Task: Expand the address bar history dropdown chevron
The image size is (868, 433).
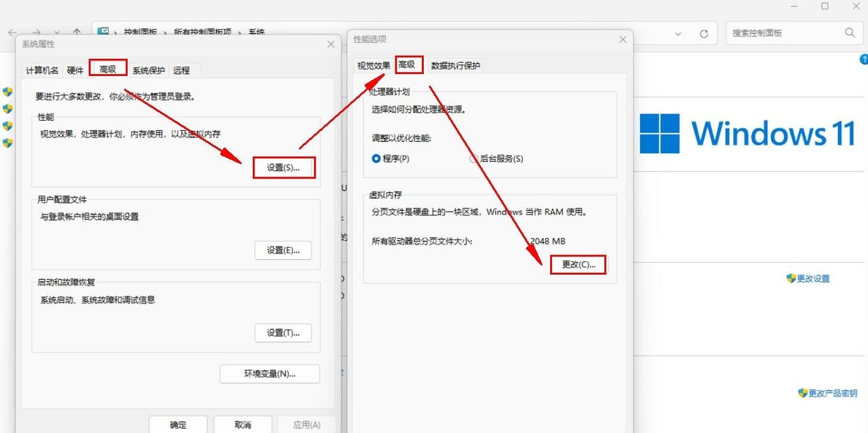Action: [x=678, y=33]
